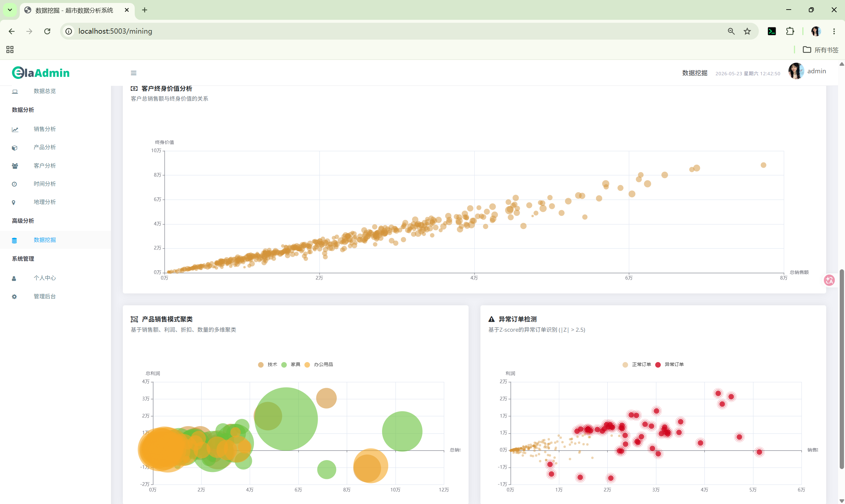The height and width of the screenshot is (504, 845).
Task: Toggle 家具 legend series visibility
Action: click(x=291, y=364)
